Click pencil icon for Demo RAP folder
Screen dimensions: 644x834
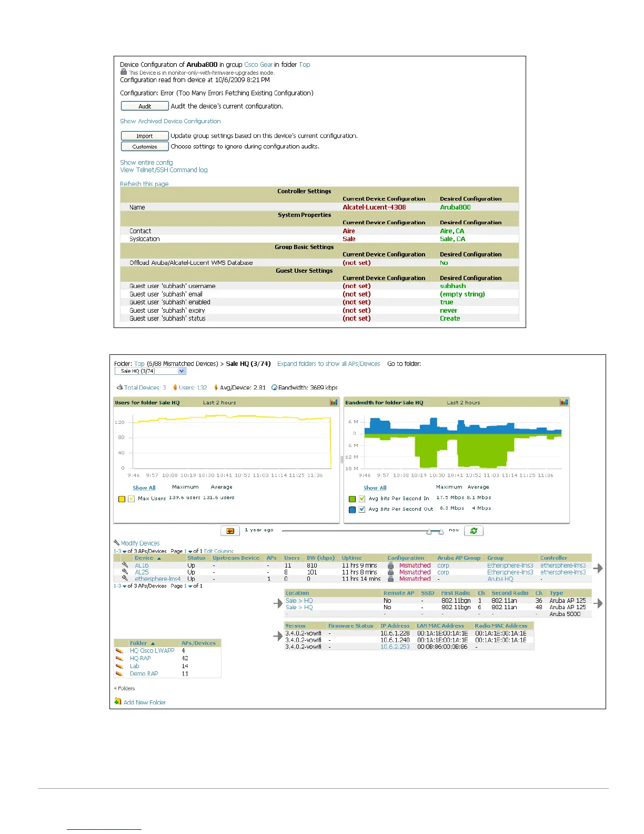pyautogui.click(x=119, y=673)
